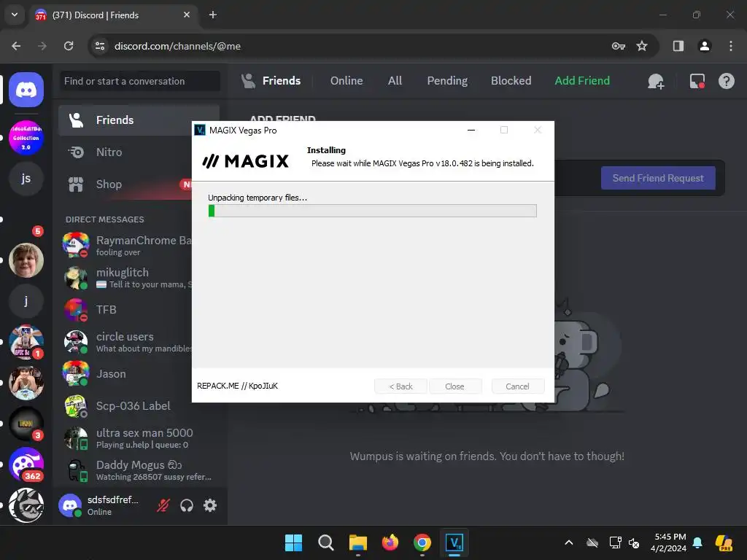Toggle headphone deafen in user panel
Screen dimensions: 747x560
[x=186, y=505]
